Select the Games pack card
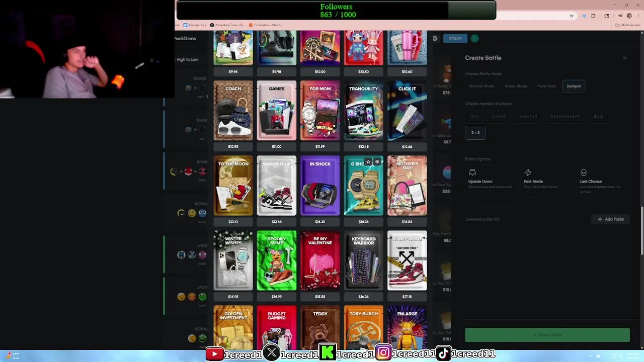 click(277, 111)
